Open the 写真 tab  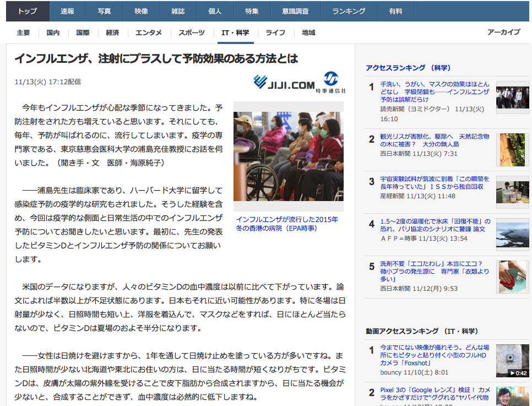pos(105,11)
